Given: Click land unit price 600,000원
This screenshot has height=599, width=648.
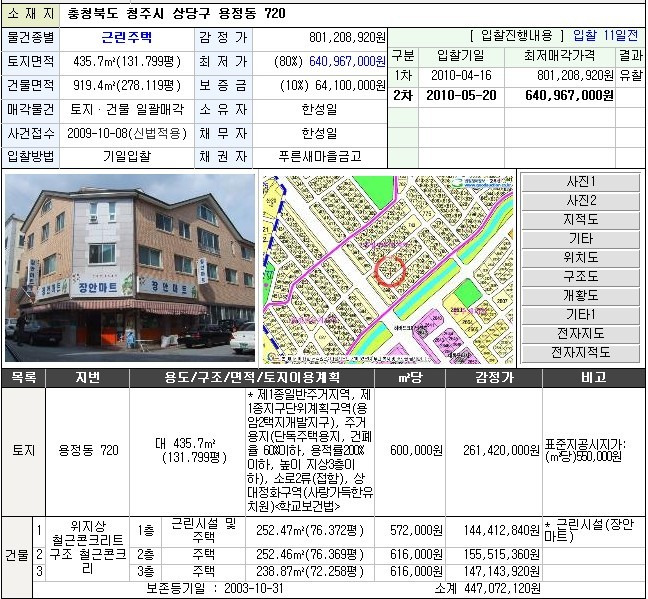Looking at the screenshot, I should point(417,450).
